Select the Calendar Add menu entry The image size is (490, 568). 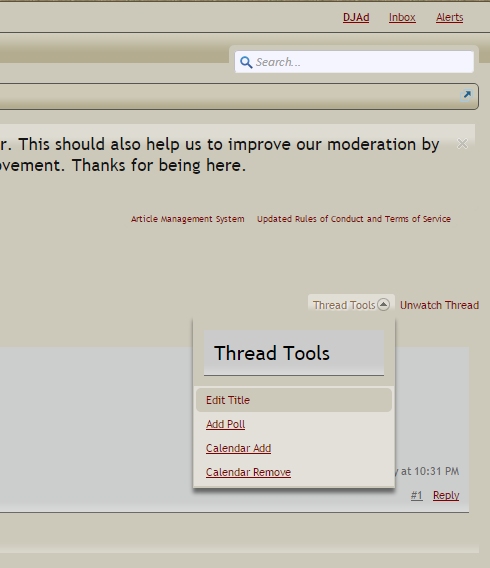(238, 448)
